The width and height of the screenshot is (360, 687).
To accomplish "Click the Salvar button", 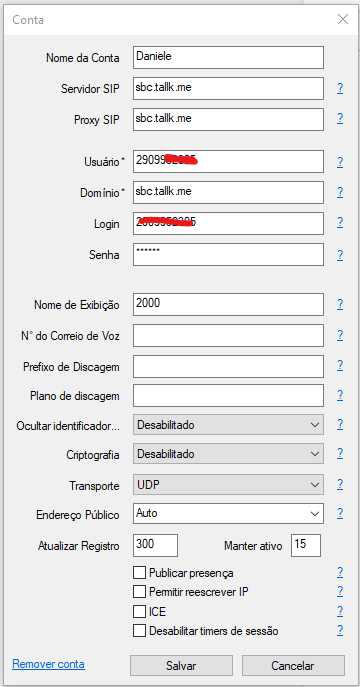I will [x=181, y=666].
